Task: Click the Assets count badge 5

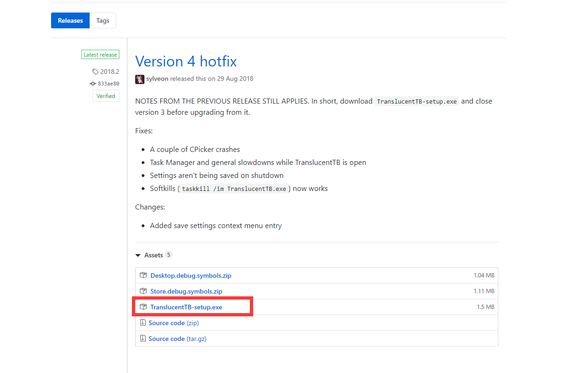Action: tap(169, 255)
